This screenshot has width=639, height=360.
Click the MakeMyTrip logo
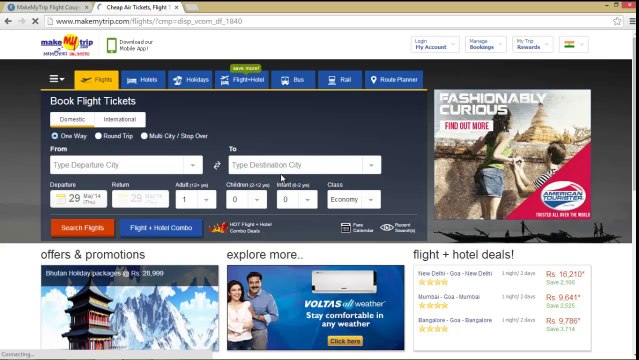pyautogui.click(x=67, y=45)
